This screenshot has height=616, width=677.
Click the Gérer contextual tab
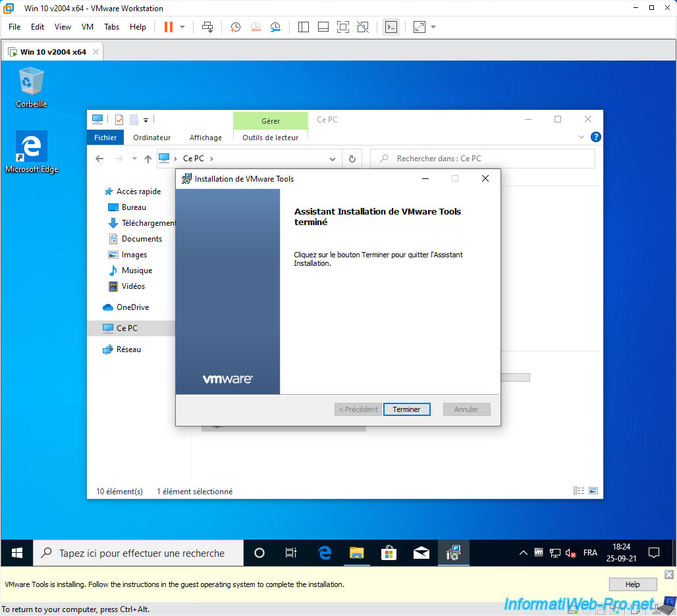(270, 121)
